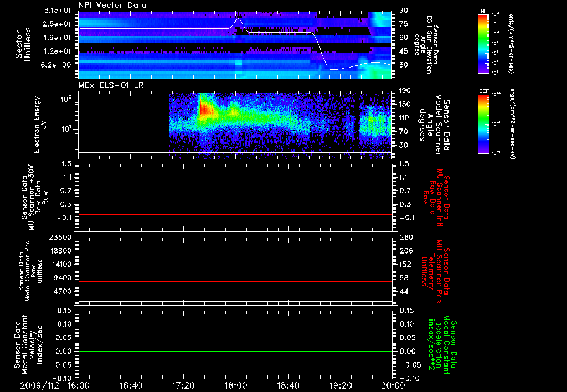This screenshot has width=567, height=392.
Task: Click the 'Electron Energy eV' axis title
Action: coord(40,125)
